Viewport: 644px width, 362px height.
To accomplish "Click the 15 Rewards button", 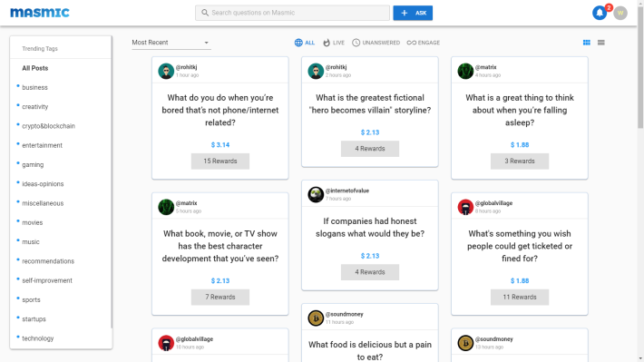I will point(220,161).
